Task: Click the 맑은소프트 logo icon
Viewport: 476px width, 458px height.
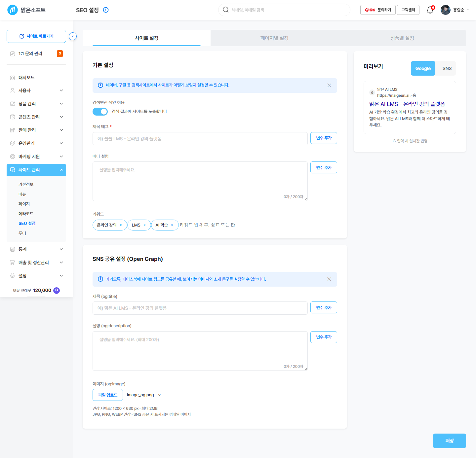Action: (13, 10)
